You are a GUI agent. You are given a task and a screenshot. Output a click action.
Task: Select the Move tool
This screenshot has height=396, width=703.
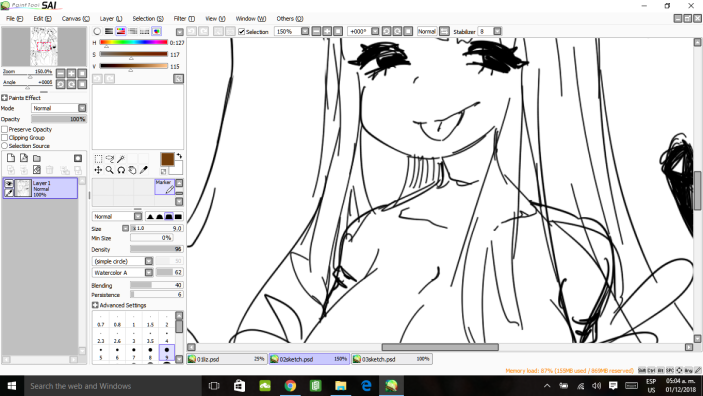click(98, 170)
